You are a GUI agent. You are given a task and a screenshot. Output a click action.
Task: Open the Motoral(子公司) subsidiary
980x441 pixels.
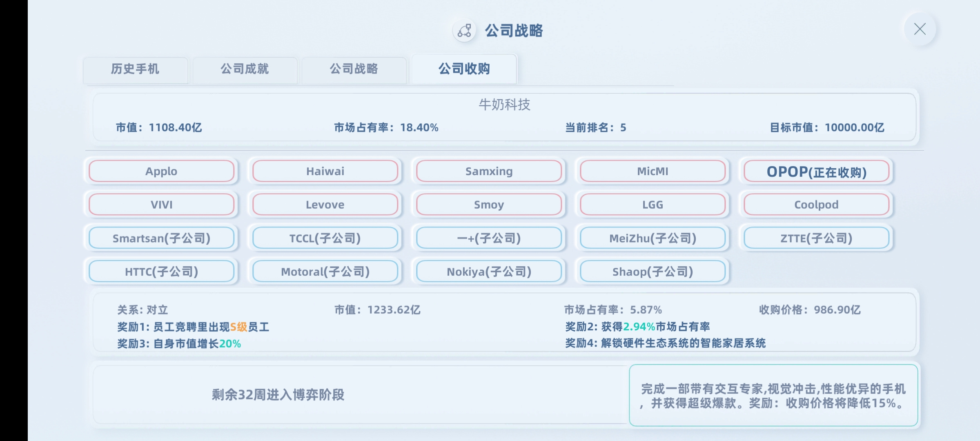325,272
